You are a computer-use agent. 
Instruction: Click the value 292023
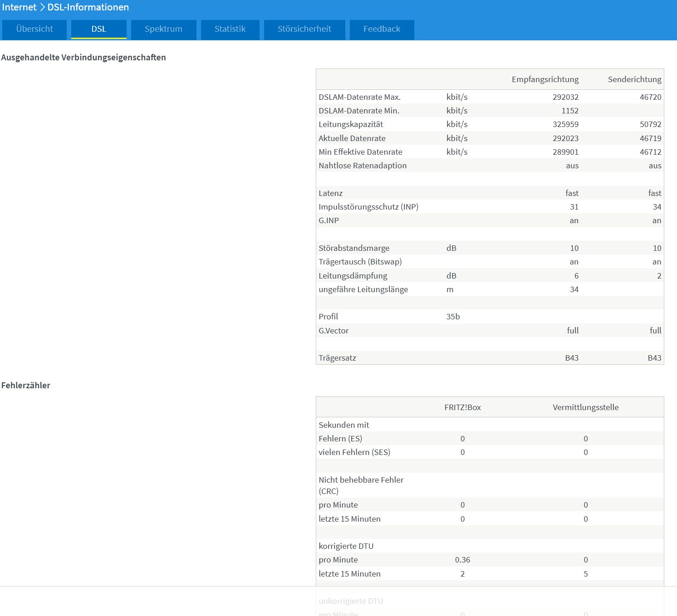[x=566, y=138]
